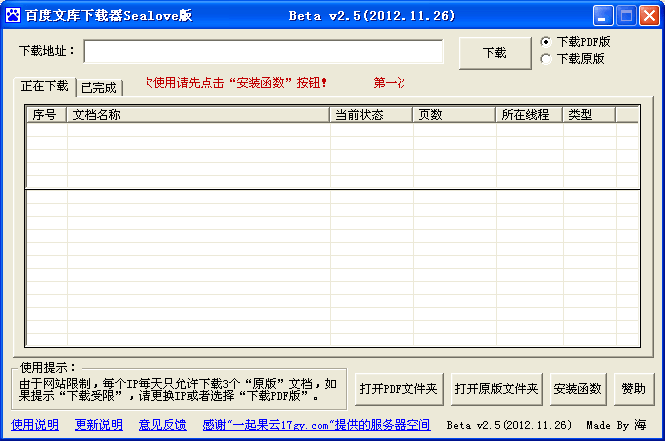
Task: Sort by the 文档名称 column header
Action: click(x=198, y=115)
